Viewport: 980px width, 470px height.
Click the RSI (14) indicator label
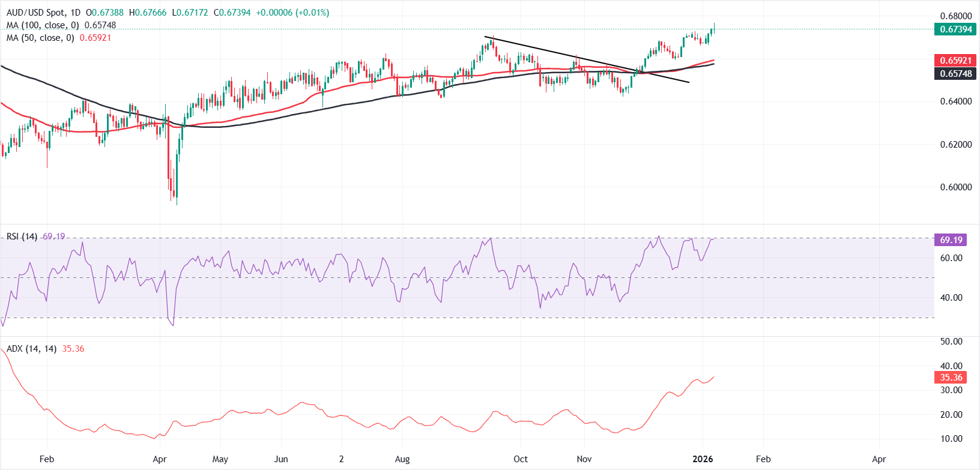point(22,237)
